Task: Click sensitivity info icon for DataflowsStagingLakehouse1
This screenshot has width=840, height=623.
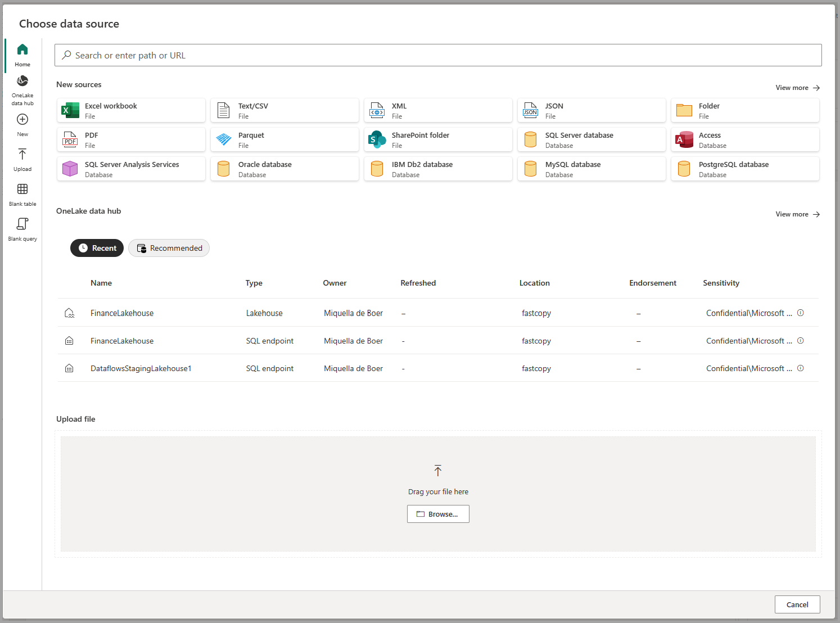Action: tap(801, 368)
